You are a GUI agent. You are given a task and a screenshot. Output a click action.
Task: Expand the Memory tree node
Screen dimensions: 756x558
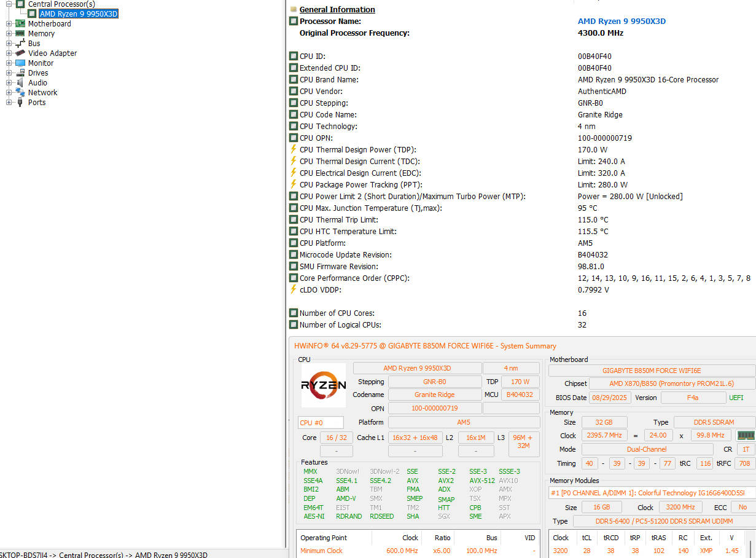click(x=9, y=34)
